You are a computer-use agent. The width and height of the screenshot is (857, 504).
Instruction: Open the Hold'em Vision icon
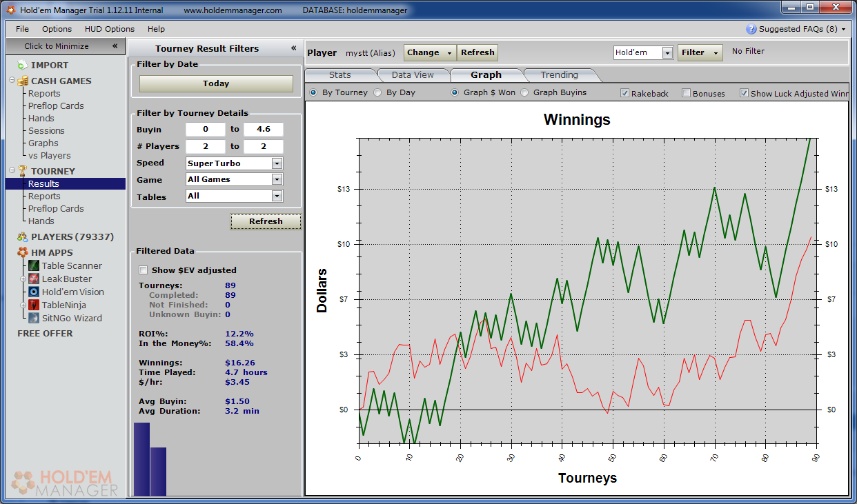(34, 292)
